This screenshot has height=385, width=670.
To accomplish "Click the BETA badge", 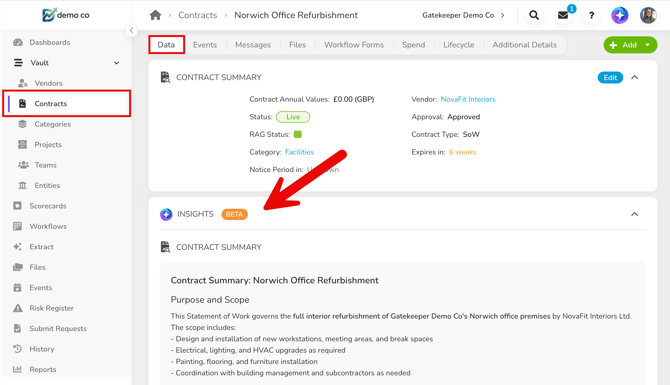I will (234, 214).
